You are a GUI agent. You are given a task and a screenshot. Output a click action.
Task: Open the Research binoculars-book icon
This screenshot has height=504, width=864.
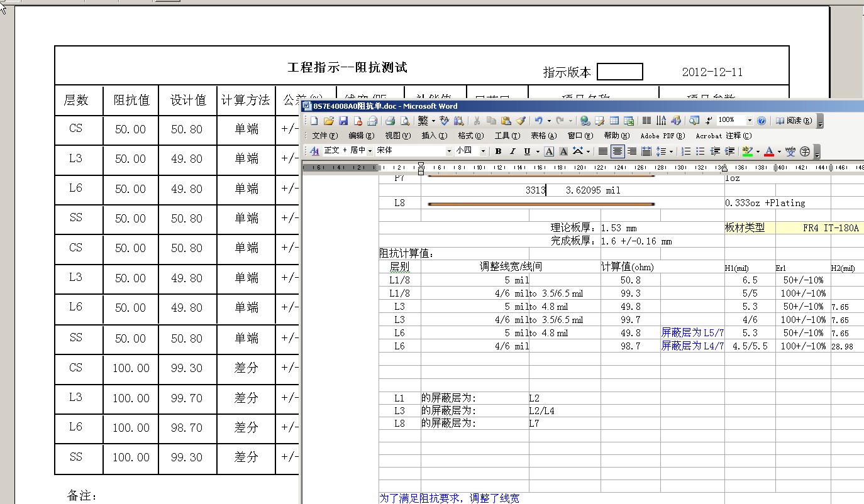(459, 121)
